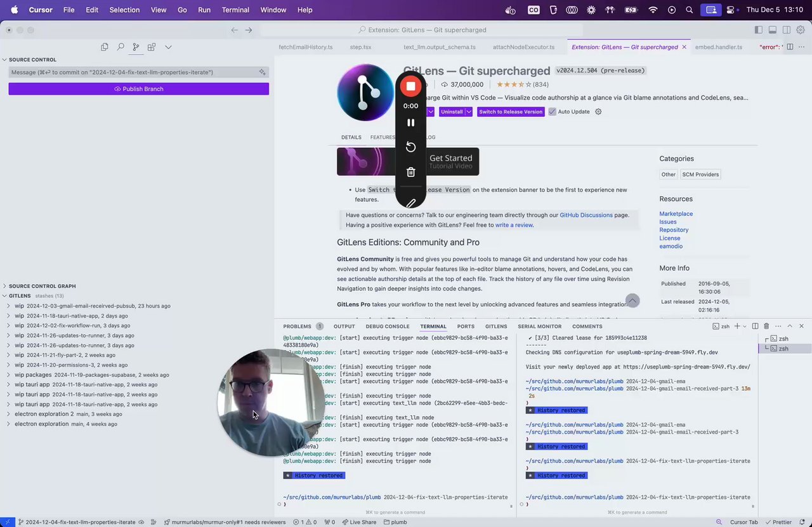This screenshot has height=527, width=812.
Task: Open the Search view icon
Action: (120, 47)
